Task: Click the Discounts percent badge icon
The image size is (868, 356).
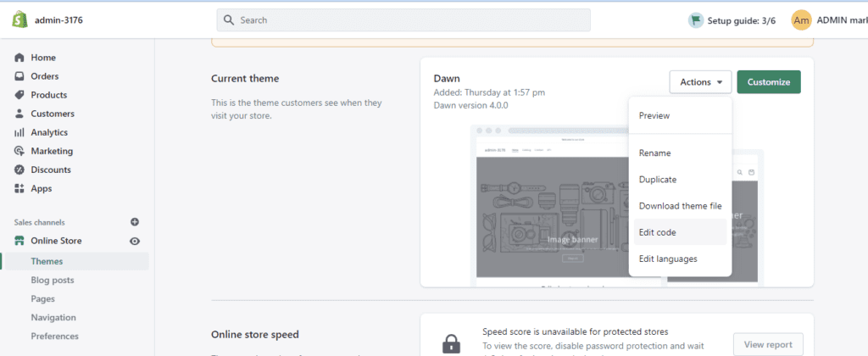Action: tap(19, 170)
